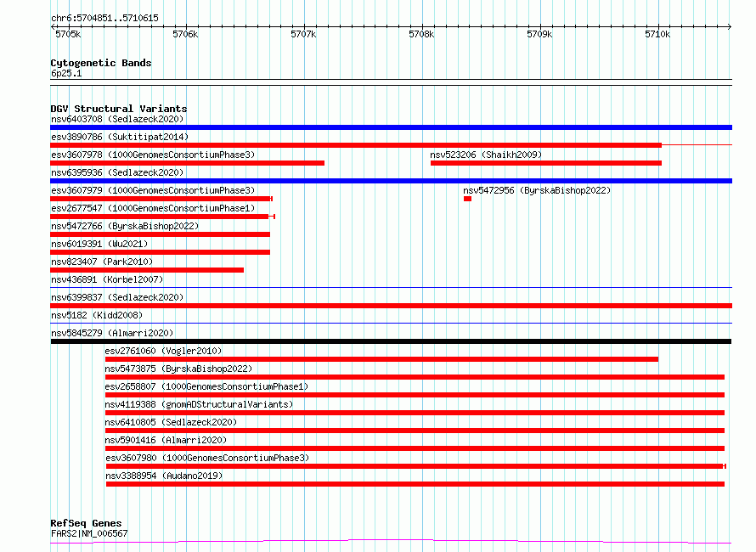
Task: Click the 6p25.1 band label
Action: point(66,73)
